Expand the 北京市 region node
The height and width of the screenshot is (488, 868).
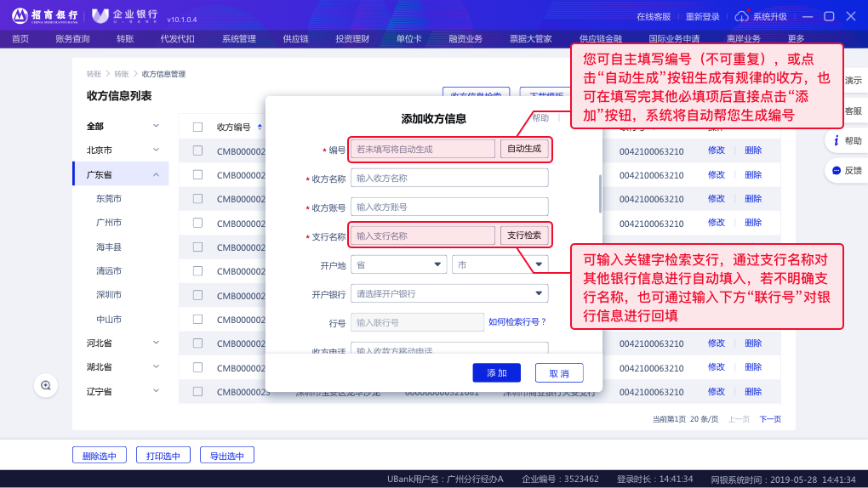click(x=156, y=150)
